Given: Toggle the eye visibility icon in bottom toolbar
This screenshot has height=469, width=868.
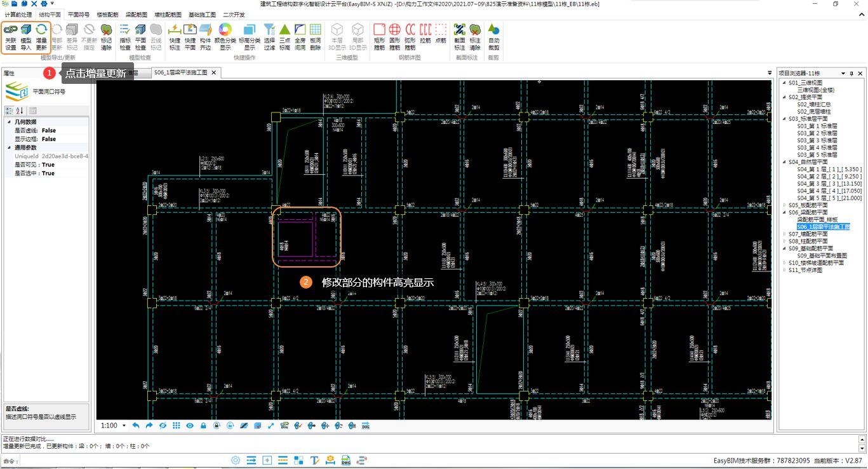Looking at the screenshot, I should pyautogui.click(x=189, y=426).
